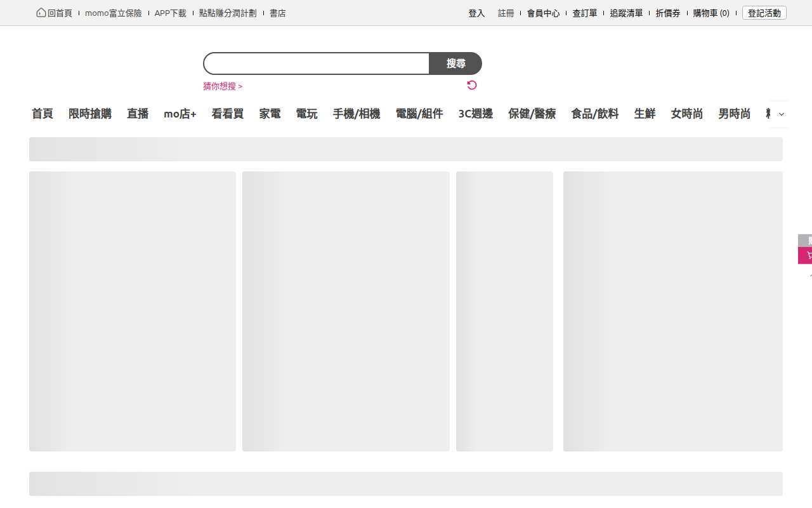
Task: Open APP下載 link
Action: 171,13
